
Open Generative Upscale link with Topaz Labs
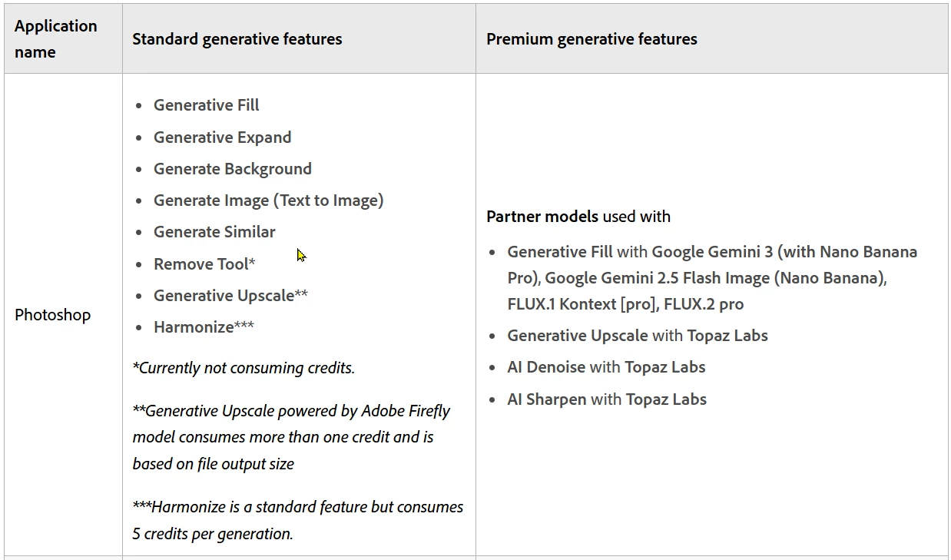click(578, 336)
